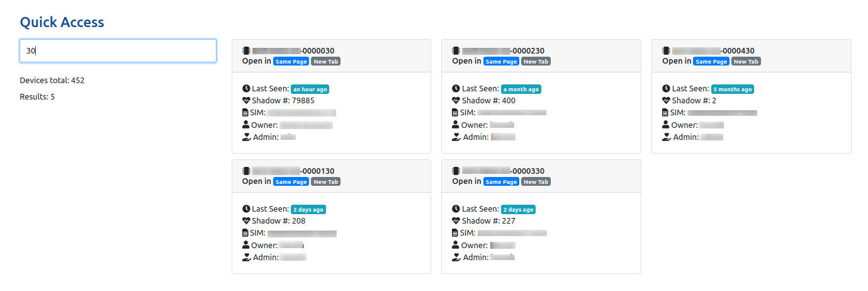Click the chip icon for device -0000430

[667, 51]
